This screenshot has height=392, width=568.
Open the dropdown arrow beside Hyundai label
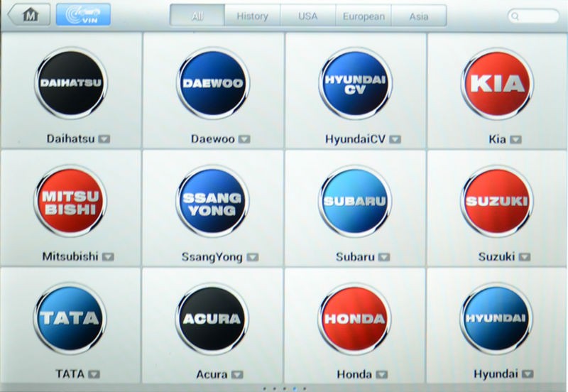(528, 374)
